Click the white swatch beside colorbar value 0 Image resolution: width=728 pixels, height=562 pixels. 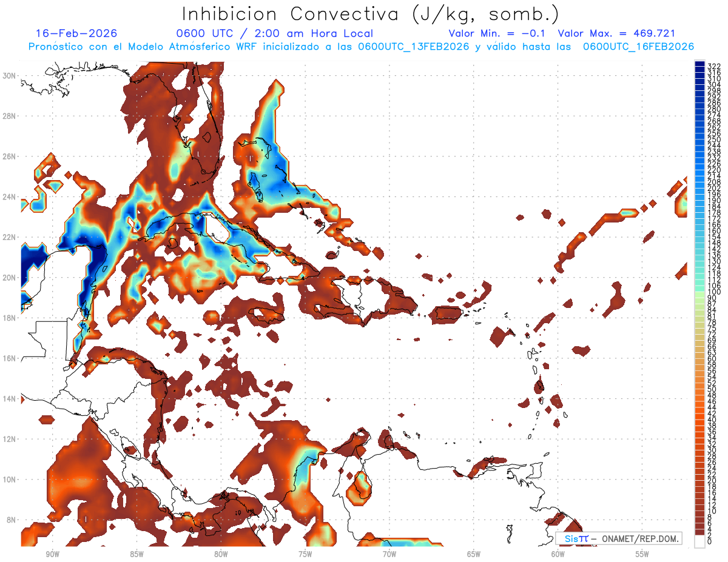tap(699, 540)
